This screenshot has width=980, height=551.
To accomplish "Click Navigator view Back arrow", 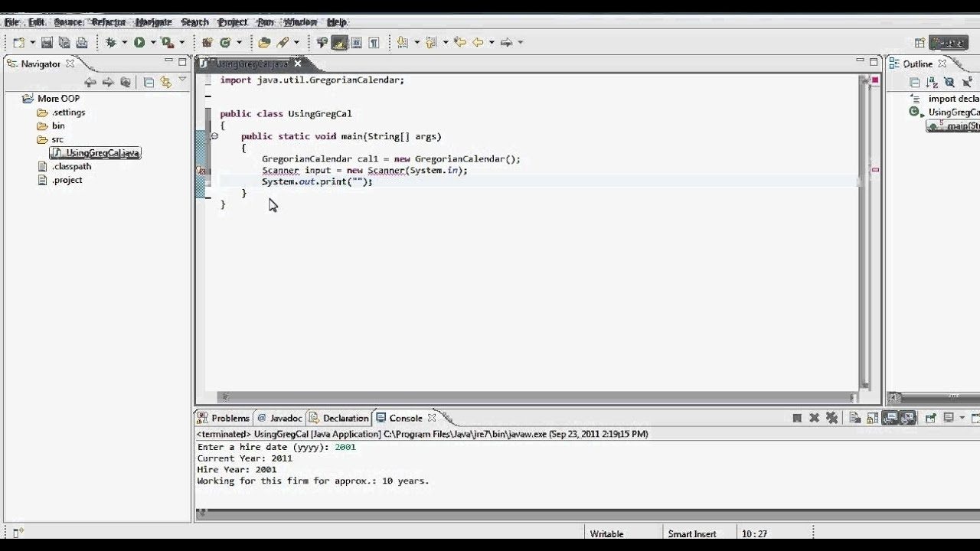I will [90, 82].
